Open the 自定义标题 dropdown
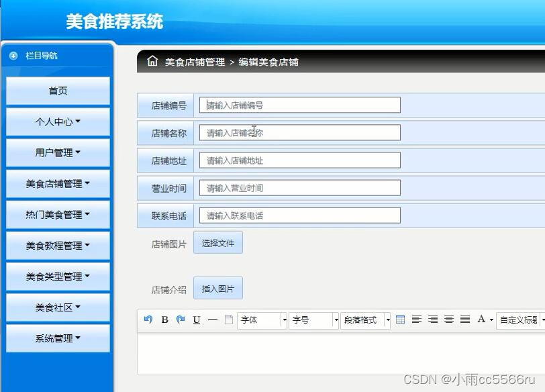 (x=521, y=320)
